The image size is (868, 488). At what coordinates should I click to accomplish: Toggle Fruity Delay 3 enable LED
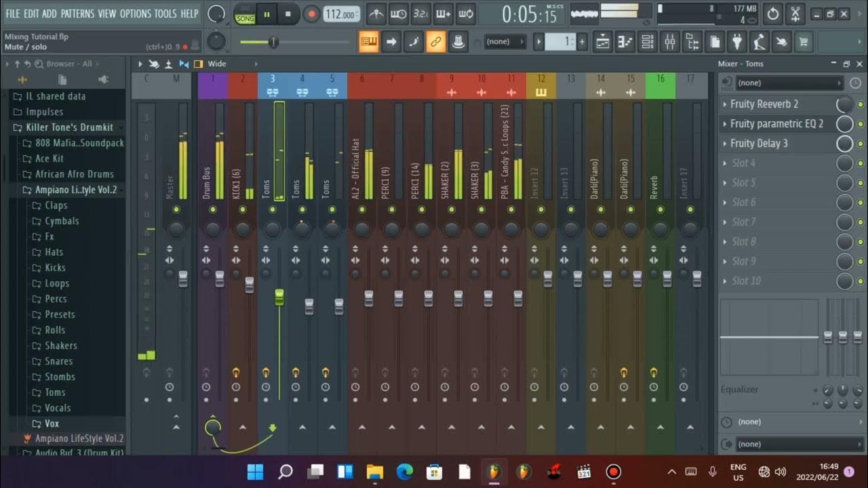[x=861, y=144]
